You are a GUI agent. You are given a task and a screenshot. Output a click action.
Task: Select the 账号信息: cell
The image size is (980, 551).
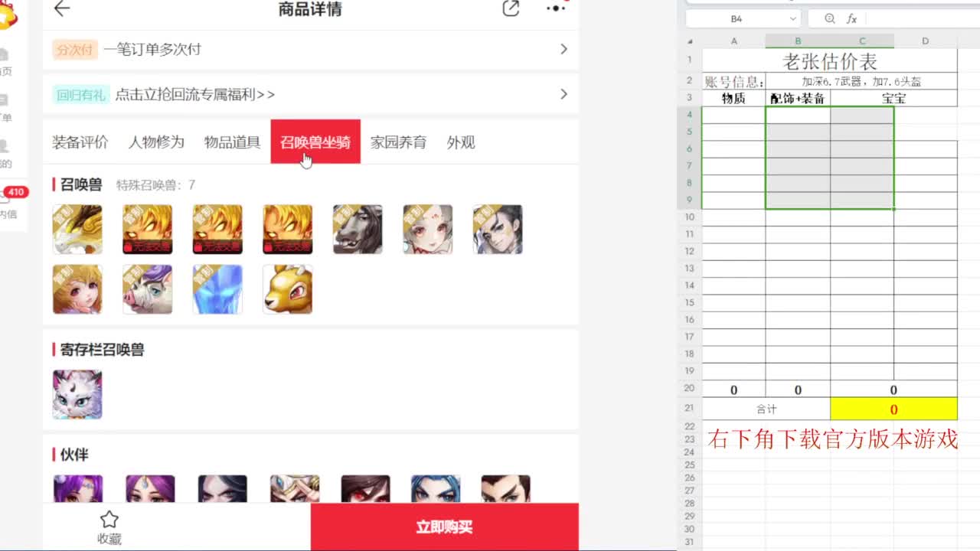pos(733,81)
